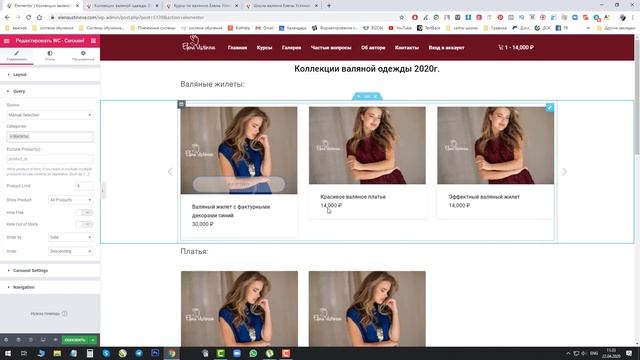Open the History icon in footer
640x360 pixels.
(x=31, y=340)
